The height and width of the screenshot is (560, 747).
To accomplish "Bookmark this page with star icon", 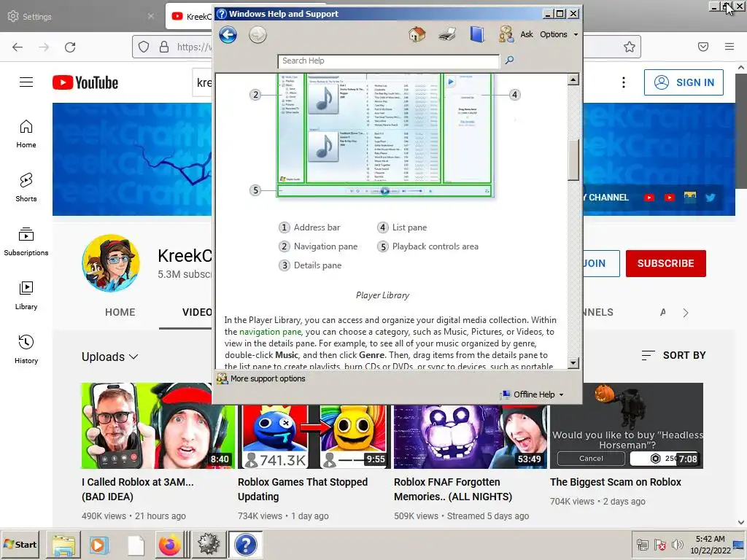I will point(630,47).
